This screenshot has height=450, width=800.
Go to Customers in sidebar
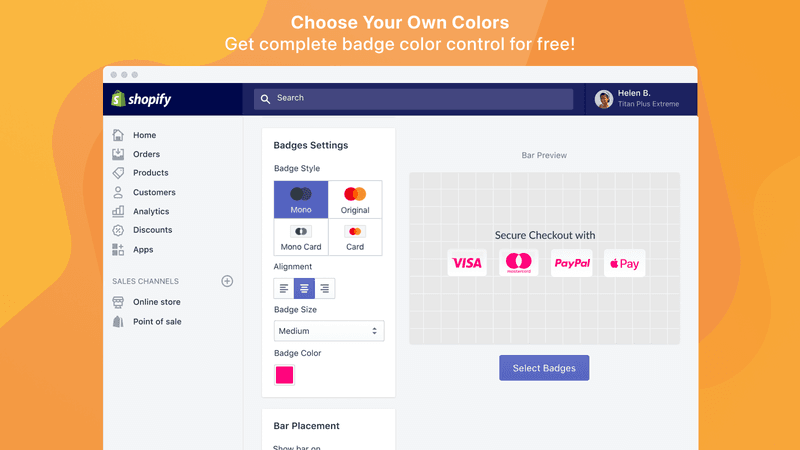point(154,192)
